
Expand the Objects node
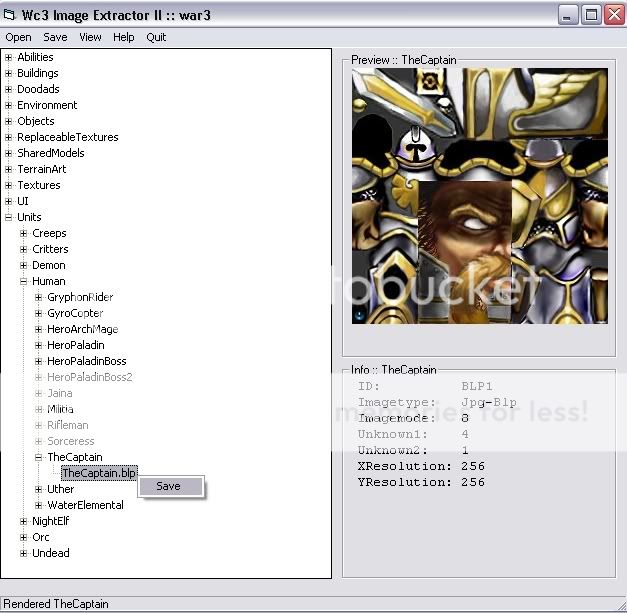click(x=8, y=122)
